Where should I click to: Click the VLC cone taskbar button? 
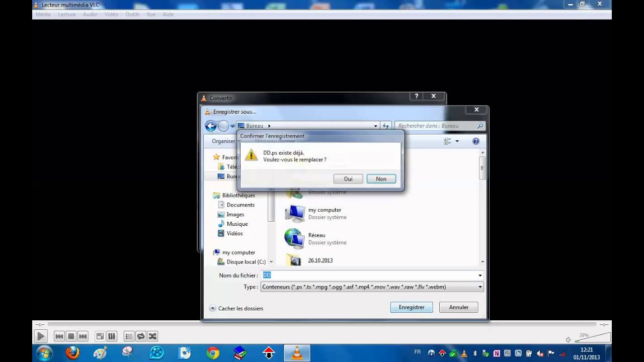(x=297, y=353)
